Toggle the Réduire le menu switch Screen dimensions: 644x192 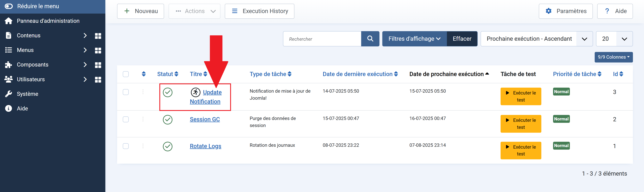click(x=9, y=6)
